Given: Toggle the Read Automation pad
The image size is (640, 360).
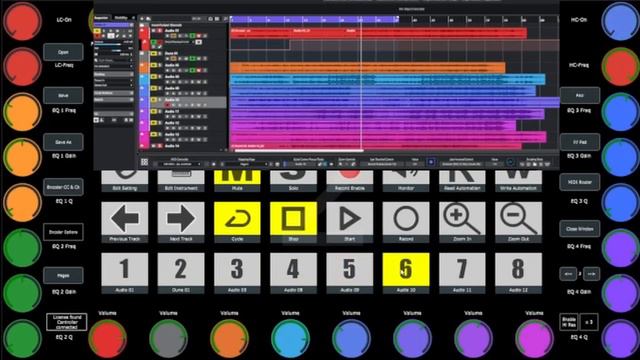Looking at the screenshot, I should 462,181.
